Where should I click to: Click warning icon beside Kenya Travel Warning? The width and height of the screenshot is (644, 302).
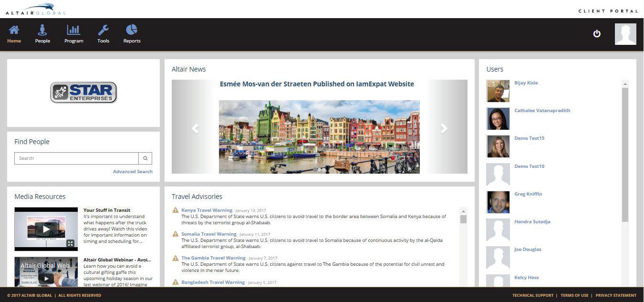(176, 210)
